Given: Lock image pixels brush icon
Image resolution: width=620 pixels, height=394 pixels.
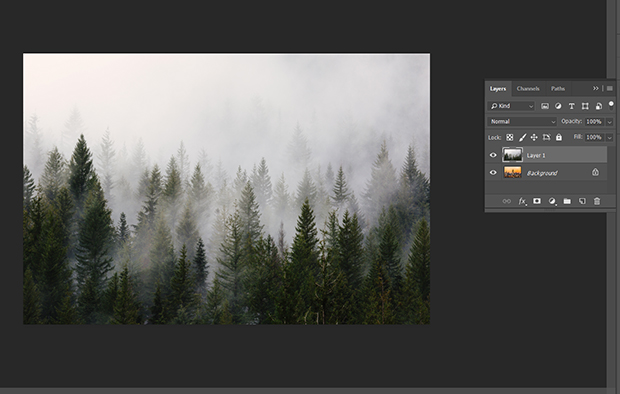Looking at the screenshot, I should pyautogui.click(x=522, y=138).
